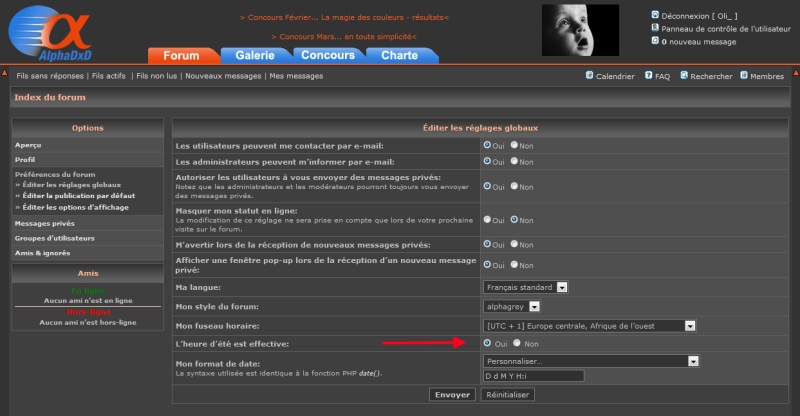Image resolution: width=800 pixels, height=416 pixels.
Task: Open the Concours tab
Action: coord(327,56)
